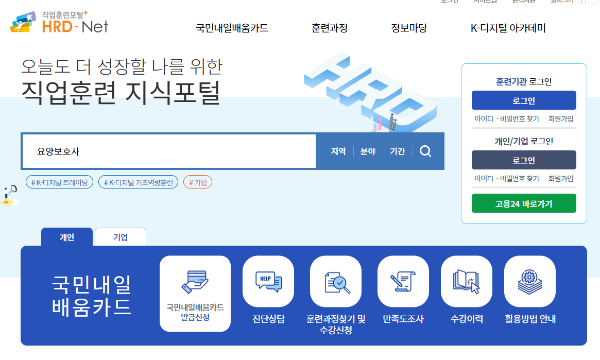Click the search magnifier icon
Viewport: 600px width, 360px height.
coord(425,151)
